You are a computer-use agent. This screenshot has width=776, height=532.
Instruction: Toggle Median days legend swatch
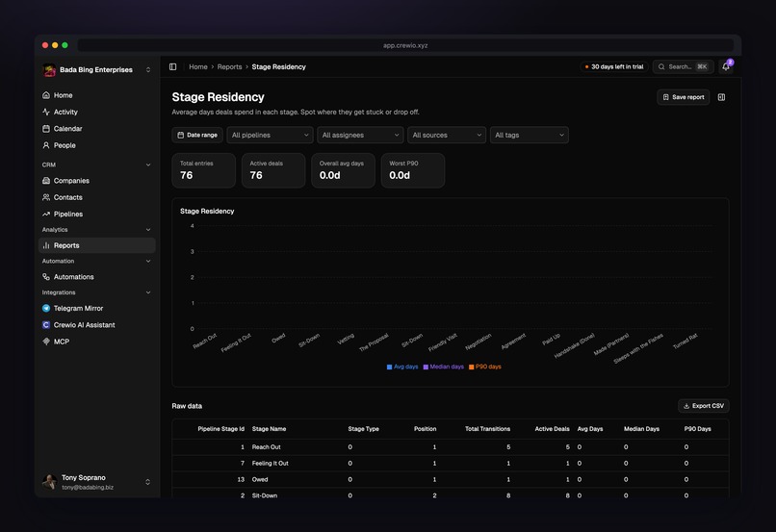point(426,367)
